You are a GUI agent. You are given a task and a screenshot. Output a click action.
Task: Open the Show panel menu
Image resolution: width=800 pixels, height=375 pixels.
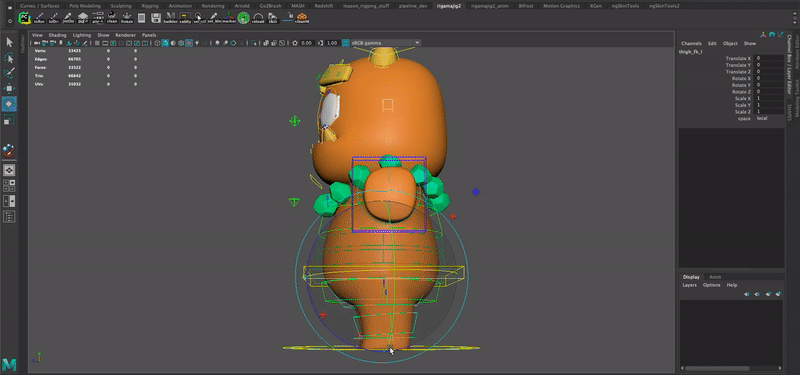(x=103, y=35)
